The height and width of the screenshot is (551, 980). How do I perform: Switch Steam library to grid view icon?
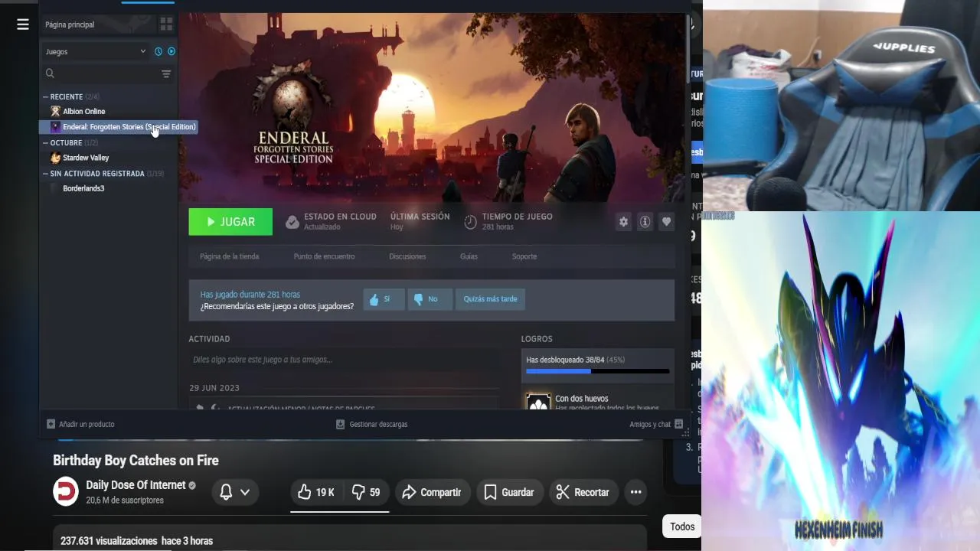pyautogui.click(x=166, y=24)
